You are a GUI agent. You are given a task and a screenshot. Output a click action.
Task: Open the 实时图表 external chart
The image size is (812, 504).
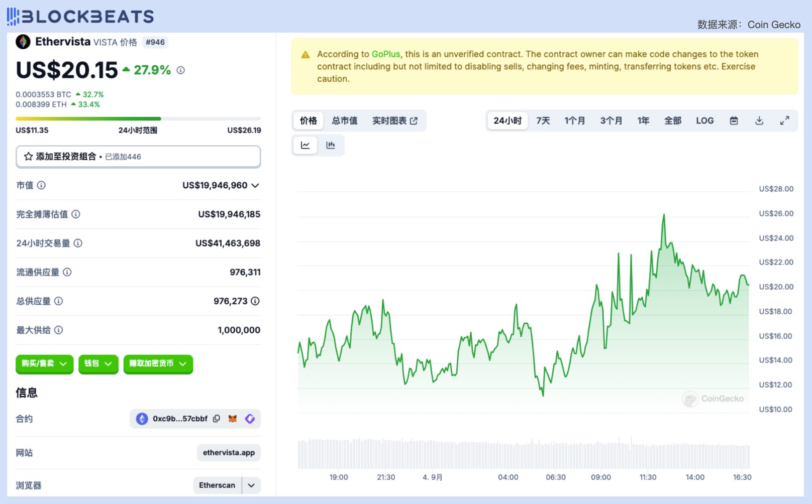(394, 120)
